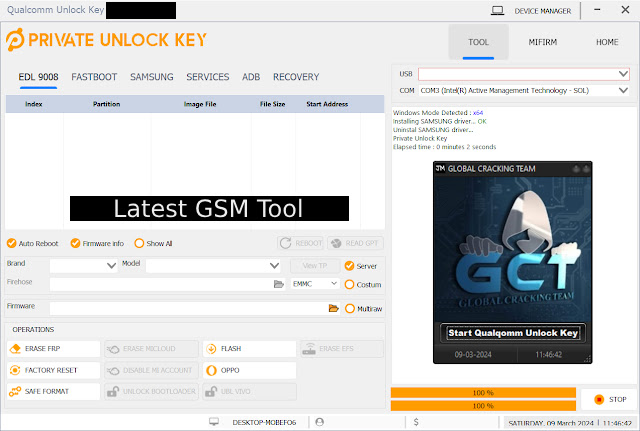Click the Safe Format icon
Screen dimensions: 640x431
tap(15, 391)
